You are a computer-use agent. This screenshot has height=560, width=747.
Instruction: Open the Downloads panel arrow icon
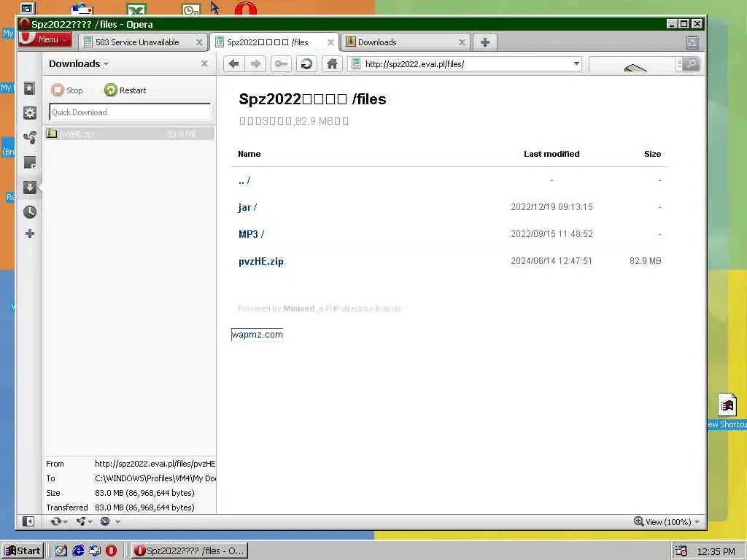pos(29,187)
